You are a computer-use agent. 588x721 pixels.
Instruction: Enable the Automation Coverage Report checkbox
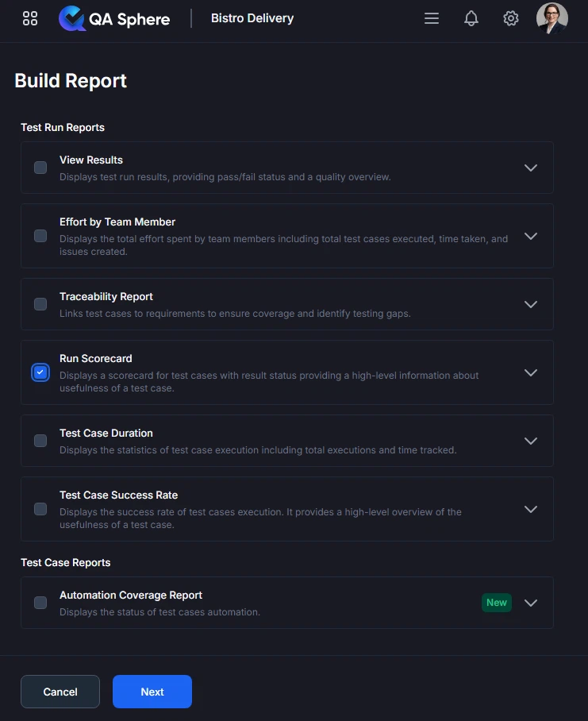click(40, 602)
